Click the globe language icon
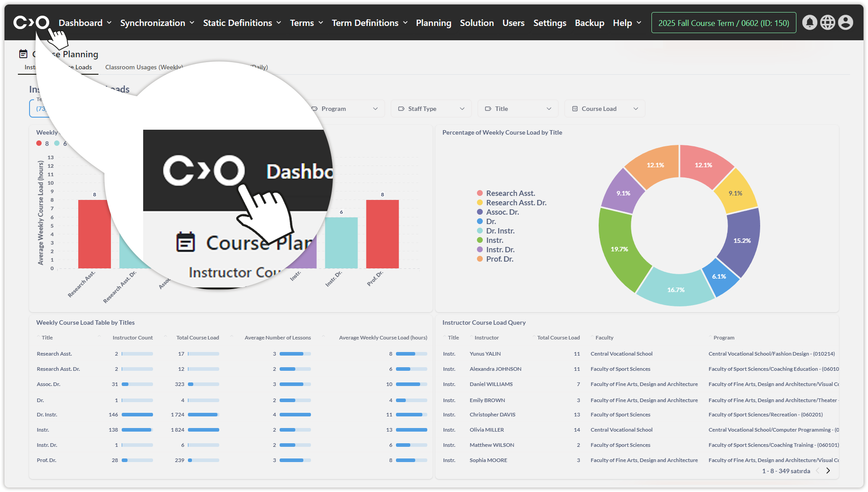Image resolution: width=868 pixels, height=492 pixels. [x=827, y=22]
